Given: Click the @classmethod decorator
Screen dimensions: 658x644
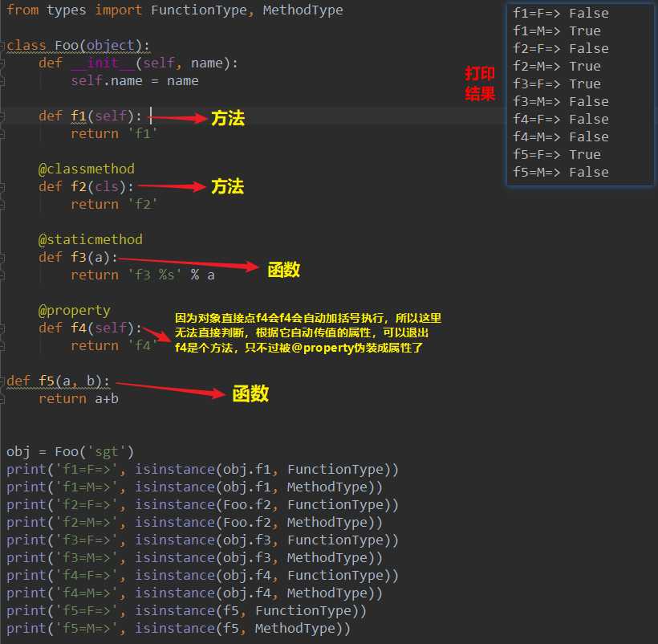Looking at the screenshot, I should [87, 169].
